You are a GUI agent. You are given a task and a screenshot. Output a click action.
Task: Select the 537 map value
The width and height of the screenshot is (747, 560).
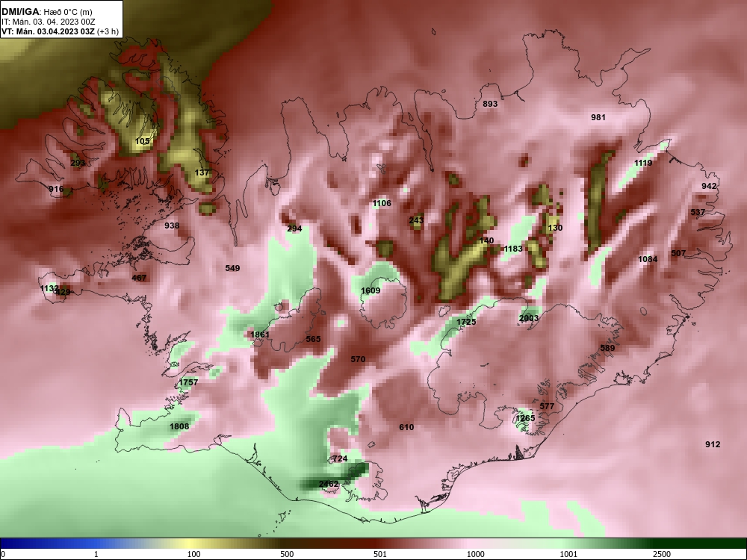click(698, 212)
